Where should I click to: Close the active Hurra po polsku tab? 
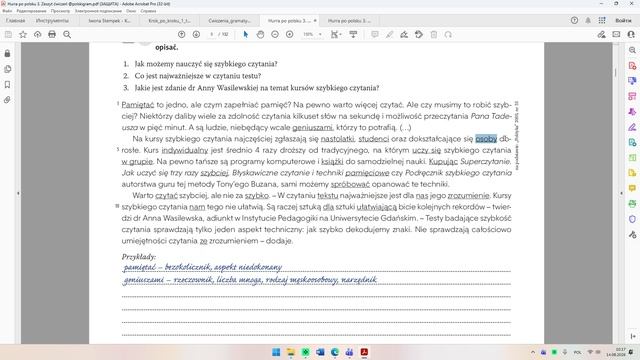(x=315, y=20)
